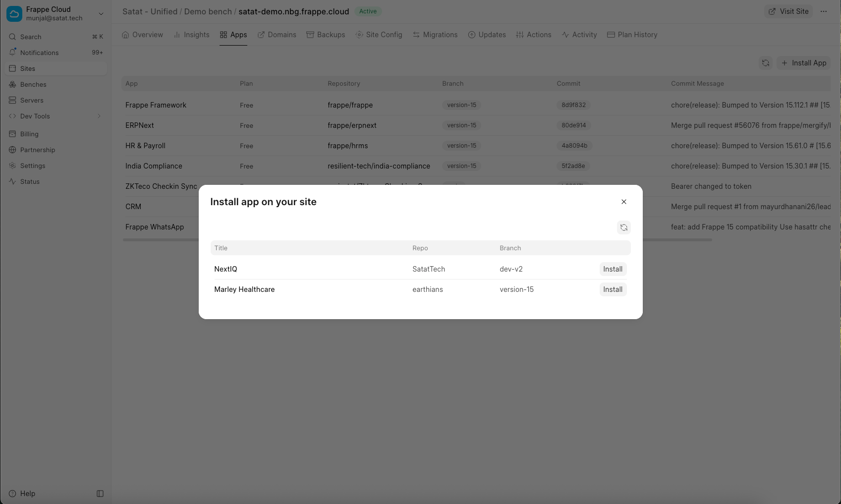Click the resilient-tech/india-compliance repository cell
The height and width of the screenshot is (504, 841).
tap(379, 166)
